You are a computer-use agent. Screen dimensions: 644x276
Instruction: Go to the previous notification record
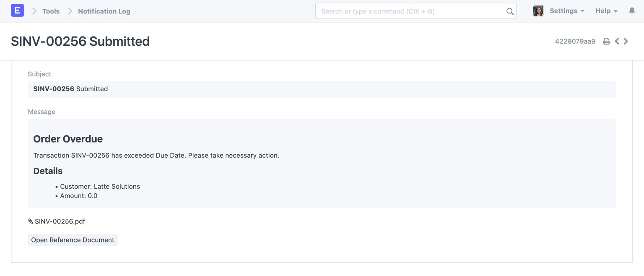(617, 41)
